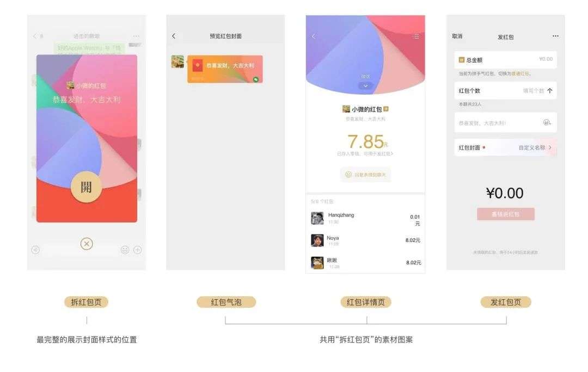Collapse cover with the down chevron

366,86
